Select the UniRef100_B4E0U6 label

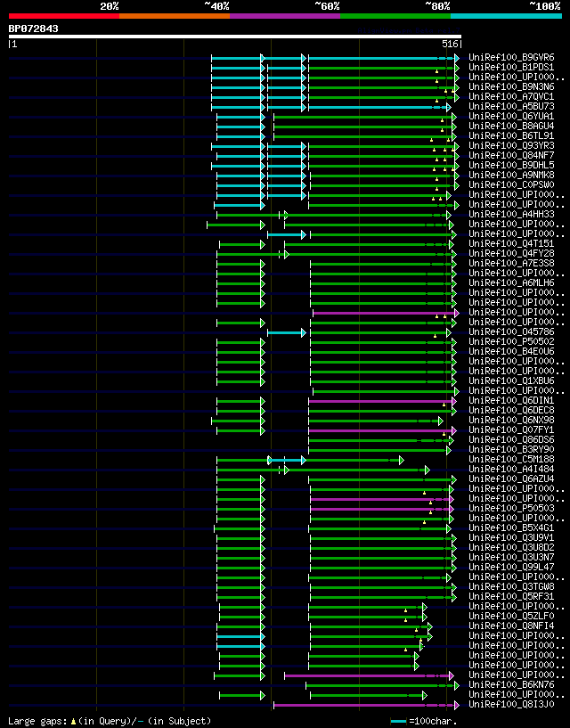[x=511, y=351]
